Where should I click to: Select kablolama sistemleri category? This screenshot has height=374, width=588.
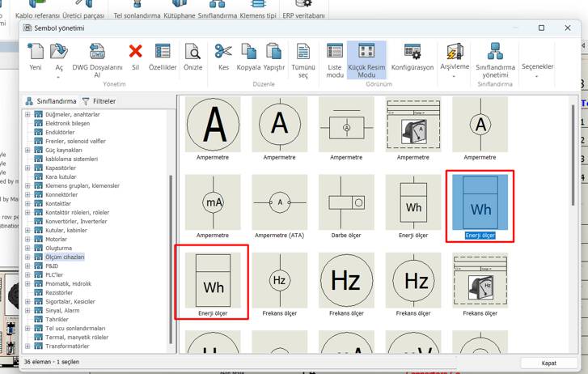coord(71,159)
